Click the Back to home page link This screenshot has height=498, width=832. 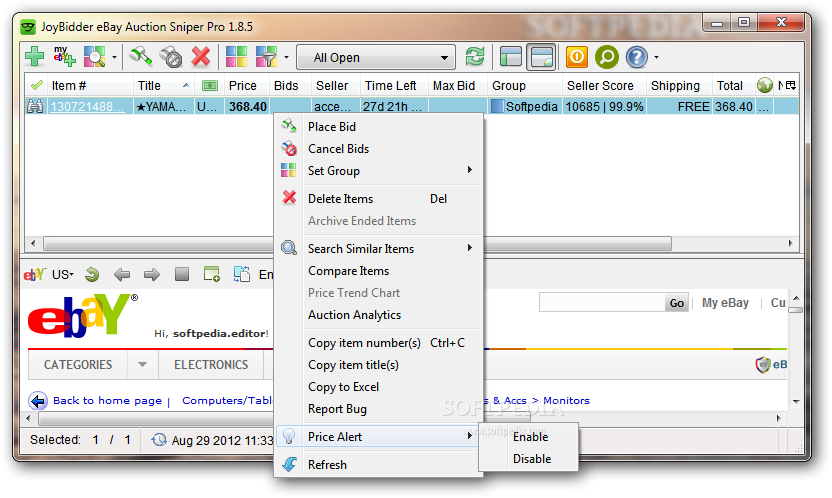tap(107, 401)
